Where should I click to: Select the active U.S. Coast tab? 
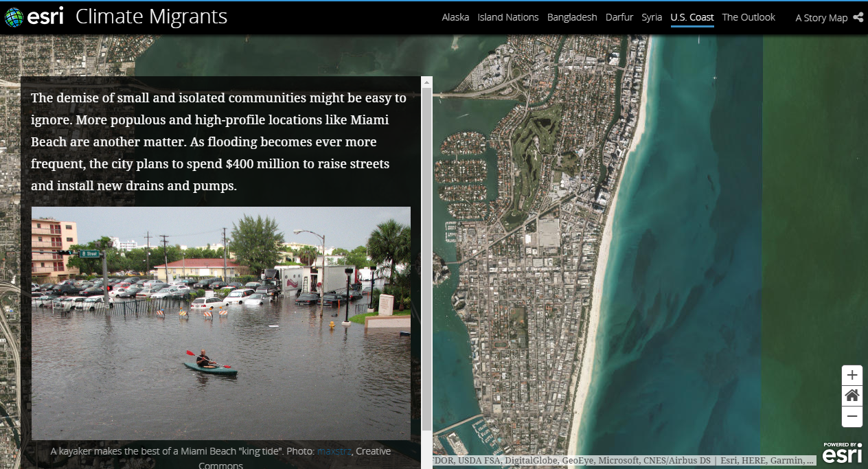click(692, 17)
